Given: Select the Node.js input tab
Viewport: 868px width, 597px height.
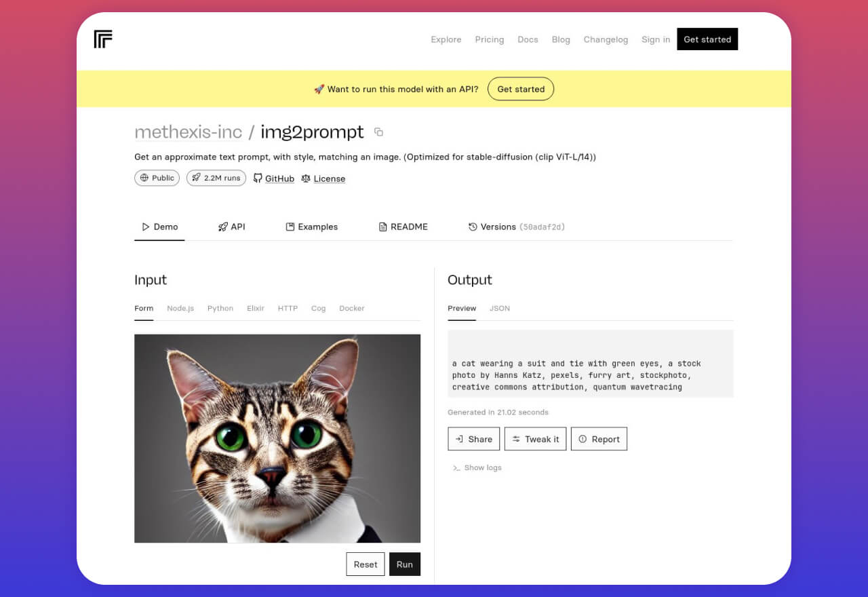Looking at the screenshot, I should [x=180, y=308].
